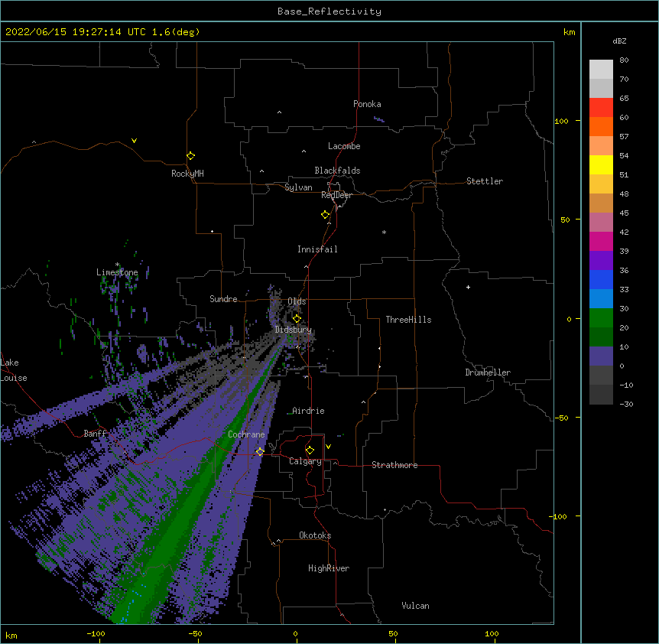Click the yellow diamond marker above Calgary label
The height and width of the screenshot is (644, 659).
click(310, 450)
